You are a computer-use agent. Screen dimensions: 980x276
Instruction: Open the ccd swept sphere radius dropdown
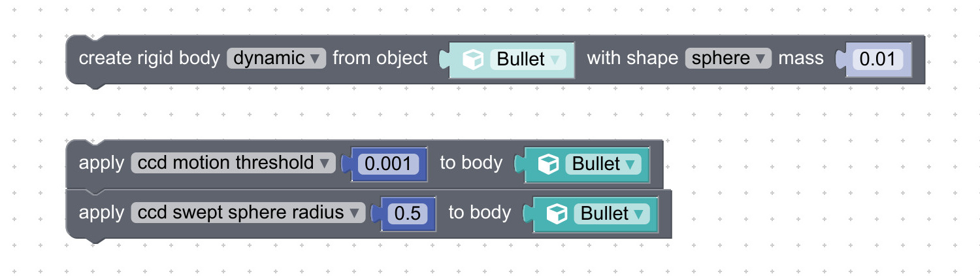[248, 213]
